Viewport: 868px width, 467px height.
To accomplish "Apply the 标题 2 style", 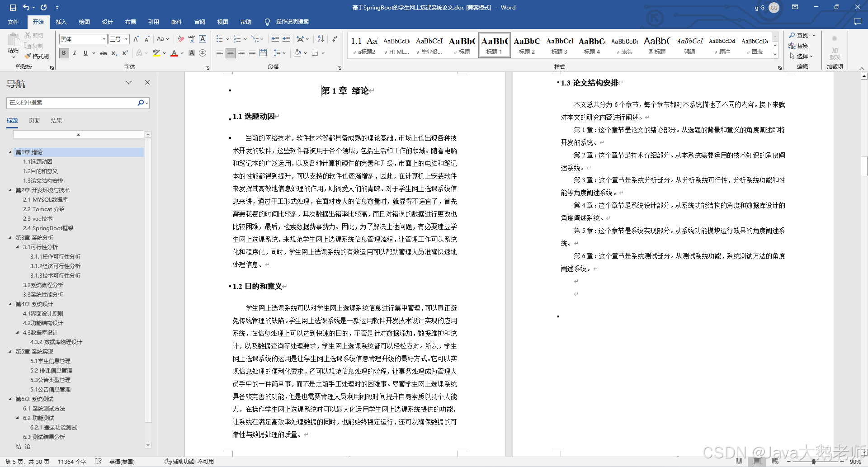I will tap(527, 45).
